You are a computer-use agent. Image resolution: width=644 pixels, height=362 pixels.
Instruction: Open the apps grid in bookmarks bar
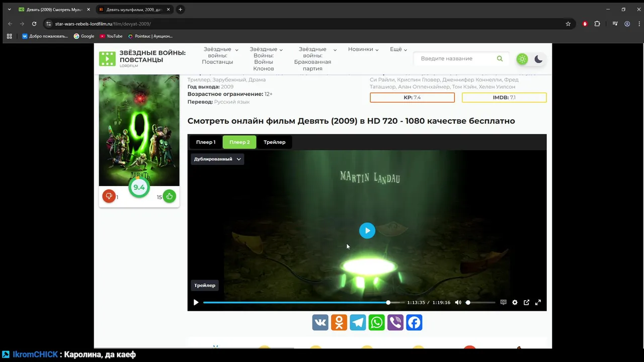tap(10, 36)
